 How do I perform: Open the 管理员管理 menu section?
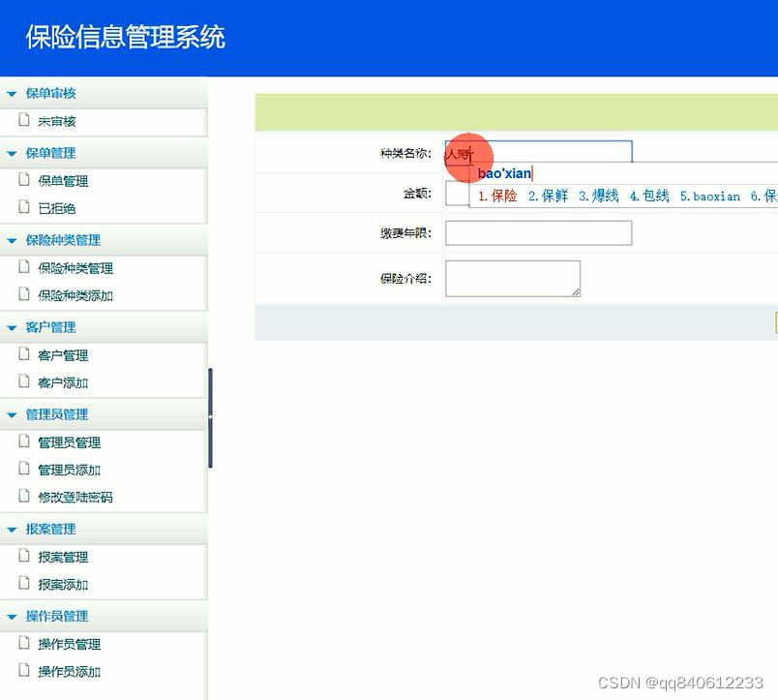(x=46, y=413)
